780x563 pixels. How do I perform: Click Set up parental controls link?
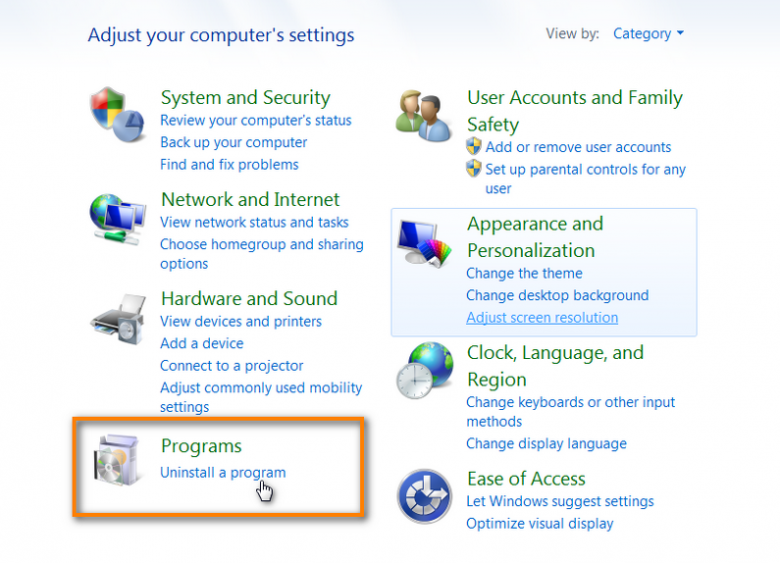(x=585, y=179)
